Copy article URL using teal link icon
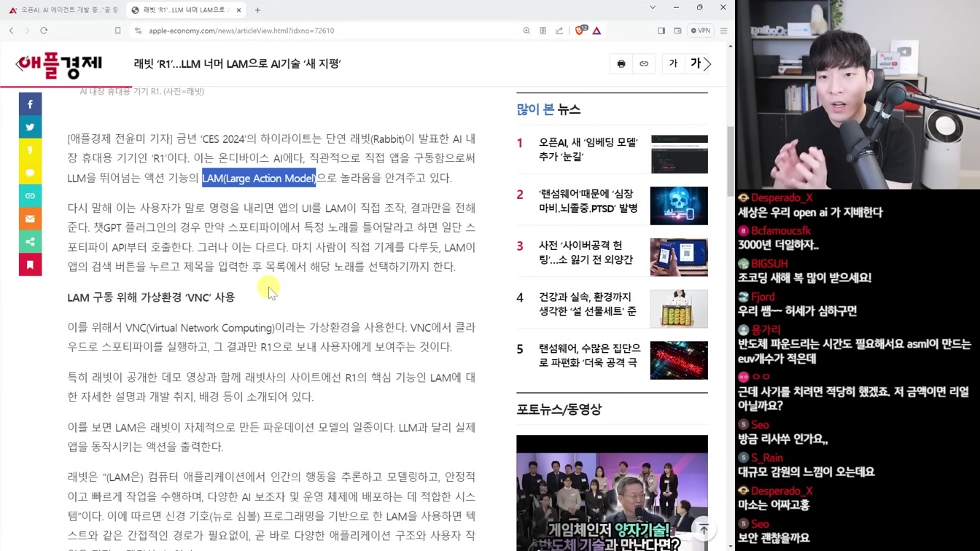This screenshot has height=551, width=980. click(x=30, y=196)
